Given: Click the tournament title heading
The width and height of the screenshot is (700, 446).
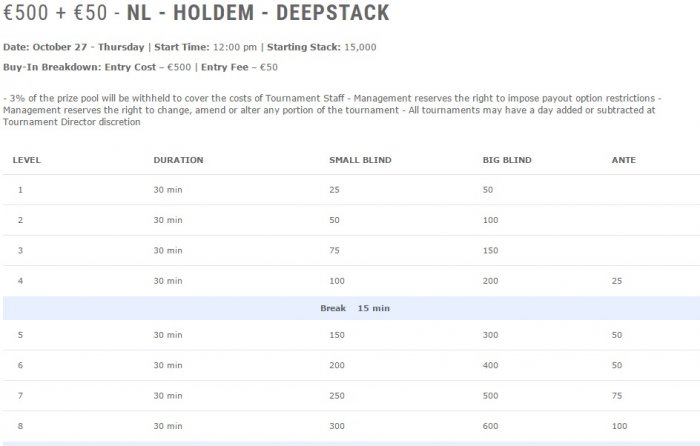Looking at the screenshot, I should (x=196, y=13).
